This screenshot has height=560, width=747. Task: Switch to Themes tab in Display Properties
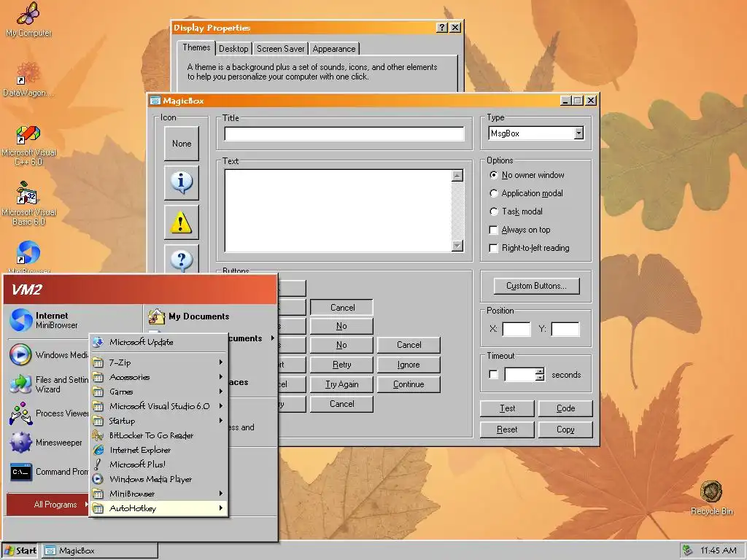196,47
